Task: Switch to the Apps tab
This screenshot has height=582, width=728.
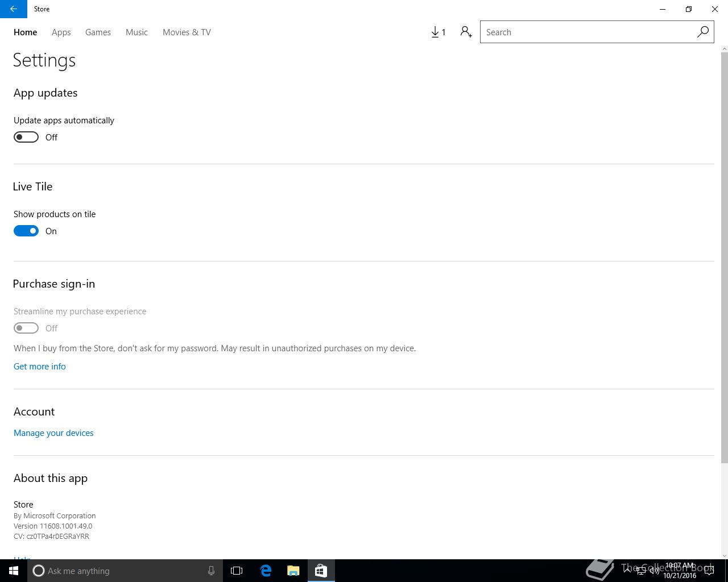Action: click(x=61, y=32)
